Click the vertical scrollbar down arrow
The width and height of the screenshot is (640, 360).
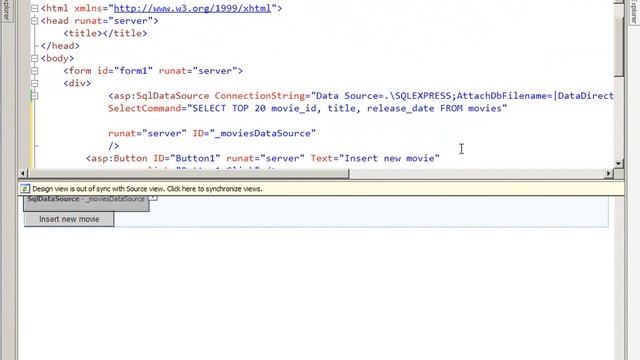(x=619, y=163)
